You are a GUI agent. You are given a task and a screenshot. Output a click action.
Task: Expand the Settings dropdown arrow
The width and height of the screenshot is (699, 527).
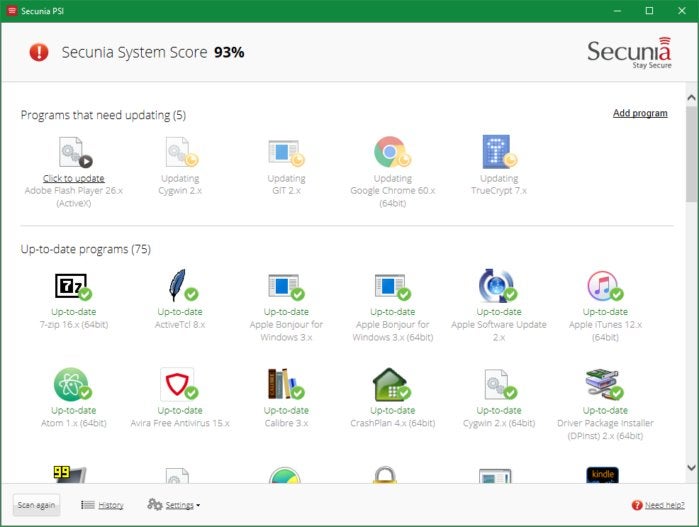tap(198, 506)
